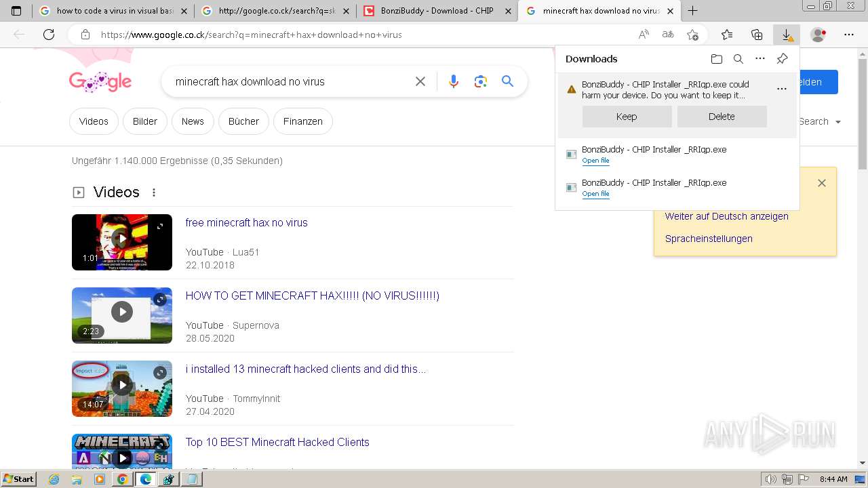Screen dimensions: 868x488
Task: Open Spracheinstellungen link
Action: (709, 239)
